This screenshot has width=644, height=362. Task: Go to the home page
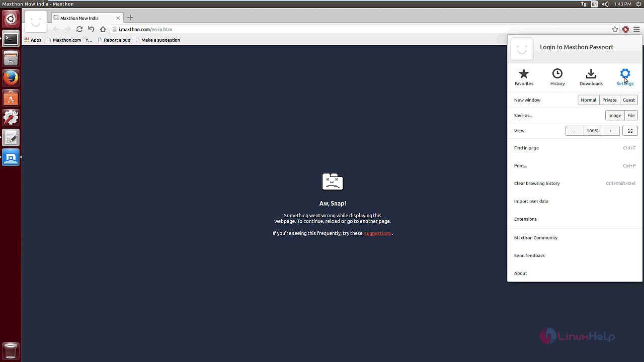103,29
